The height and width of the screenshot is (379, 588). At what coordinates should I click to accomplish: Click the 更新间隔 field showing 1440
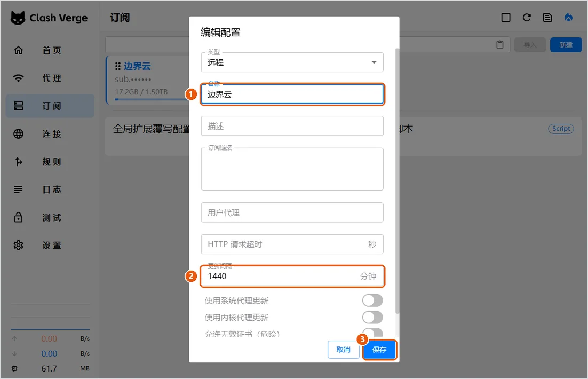click(292, 276)
